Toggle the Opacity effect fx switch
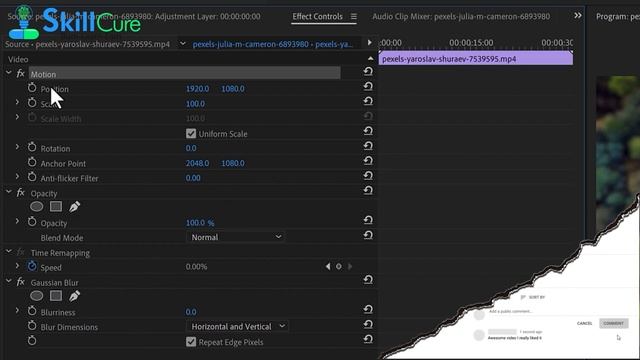Viewport: 640px width, 360px height. (x=20, y=193)
